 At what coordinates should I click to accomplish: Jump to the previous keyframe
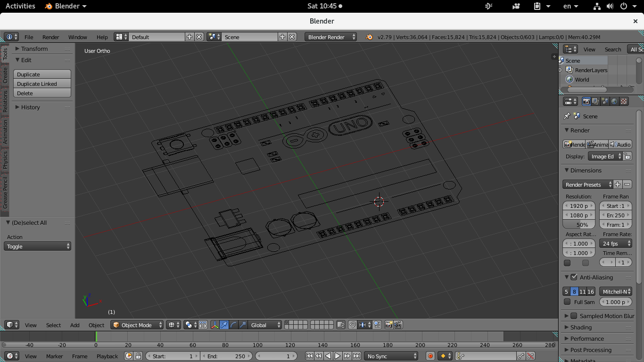pyautogui.click(x=319, y=356)
